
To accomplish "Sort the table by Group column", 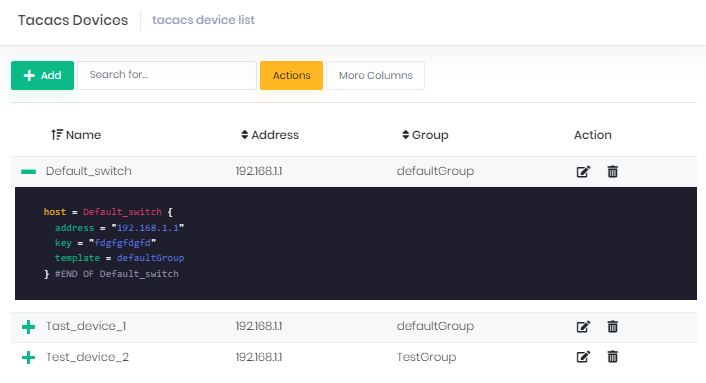I will tap(425, 135).
